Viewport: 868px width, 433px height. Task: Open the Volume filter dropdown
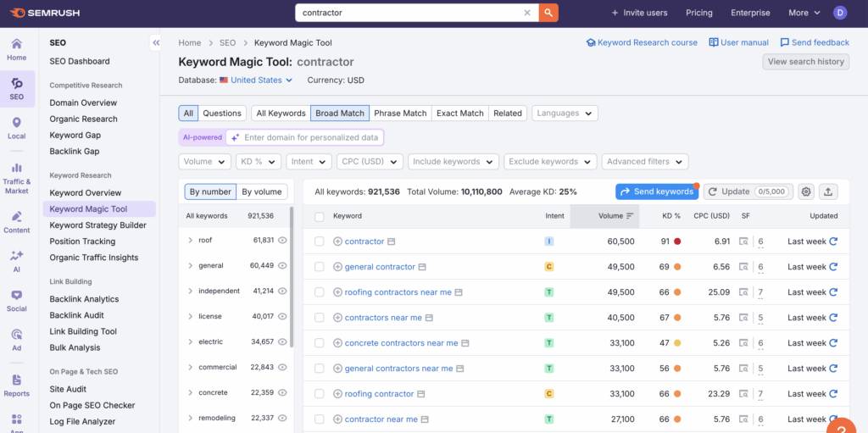tap(205, 162)
